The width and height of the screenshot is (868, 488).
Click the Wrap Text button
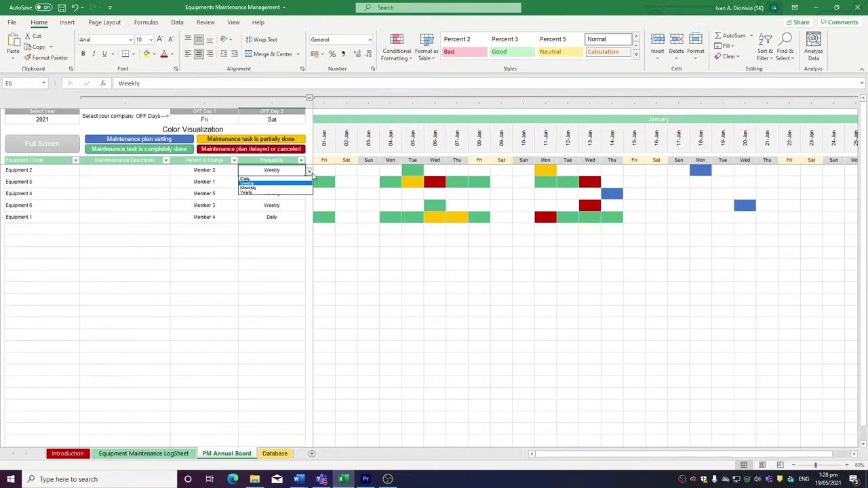(261, 39)
